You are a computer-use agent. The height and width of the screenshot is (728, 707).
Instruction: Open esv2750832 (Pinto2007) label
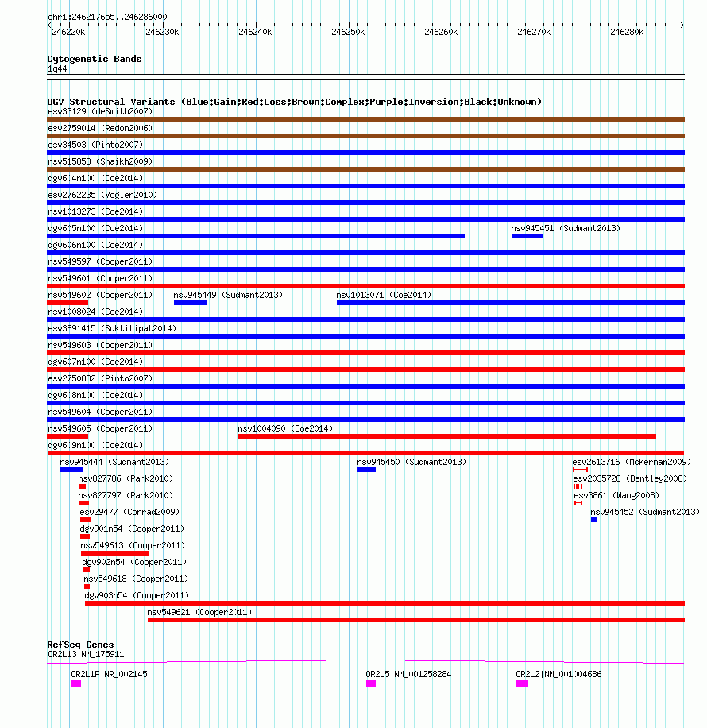point(100,379)
